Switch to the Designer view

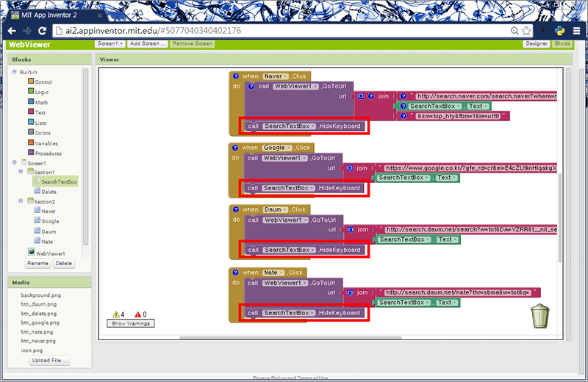point(537,44)
